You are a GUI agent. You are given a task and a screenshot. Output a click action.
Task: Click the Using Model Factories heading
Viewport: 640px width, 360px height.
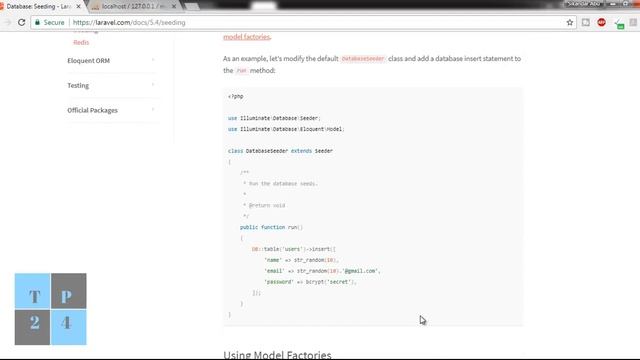click(277, 354)
